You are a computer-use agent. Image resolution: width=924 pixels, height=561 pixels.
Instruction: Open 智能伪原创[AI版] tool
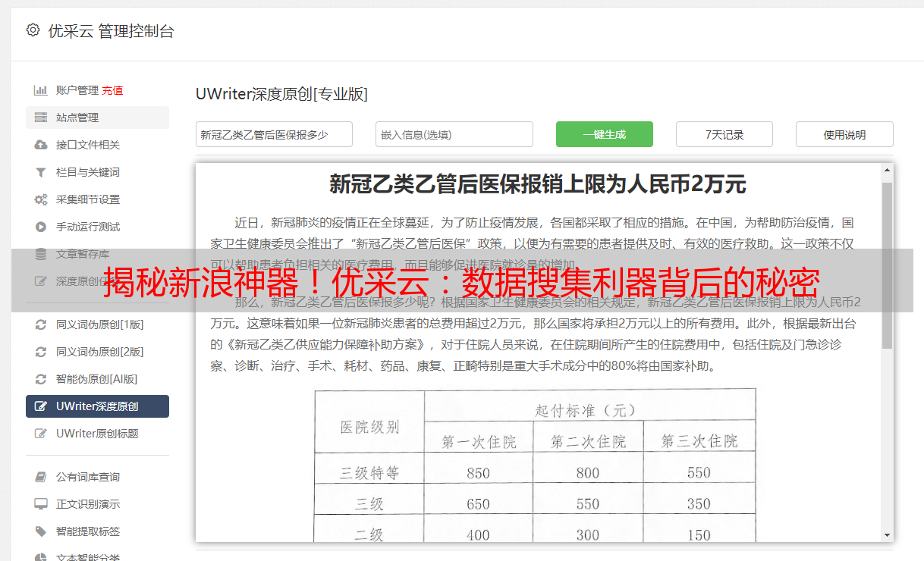pos(97,379)
